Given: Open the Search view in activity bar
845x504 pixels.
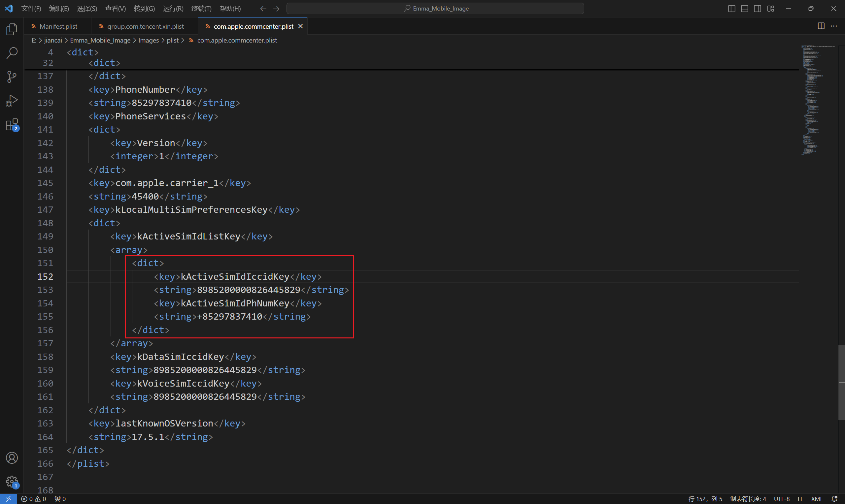Looking at the screenshot, I should (12, 53).
